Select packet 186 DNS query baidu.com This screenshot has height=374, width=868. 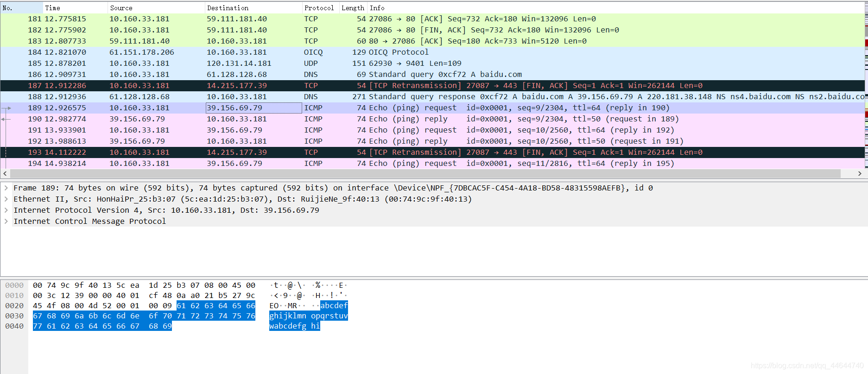click(x=432, y=75)
